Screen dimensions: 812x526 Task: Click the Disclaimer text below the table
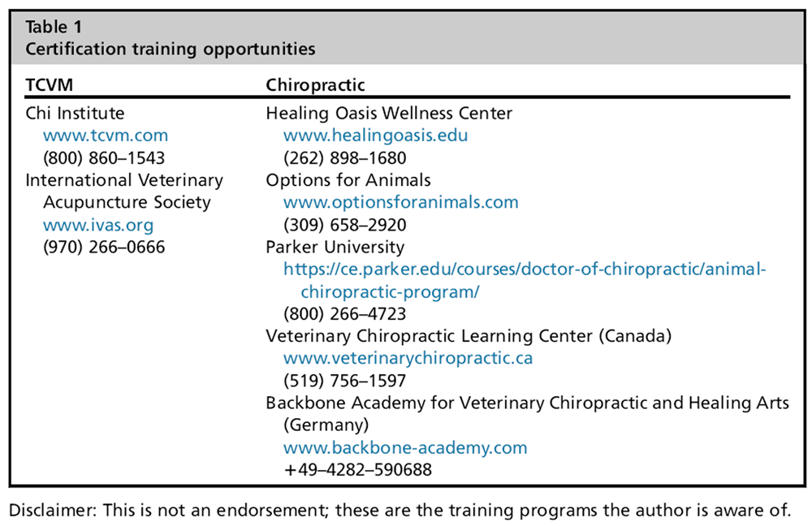click(x=399, y=510)
